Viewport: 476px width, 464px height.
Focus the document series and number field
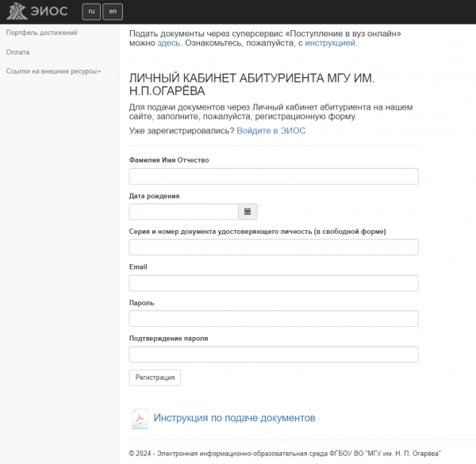point(274,247)
